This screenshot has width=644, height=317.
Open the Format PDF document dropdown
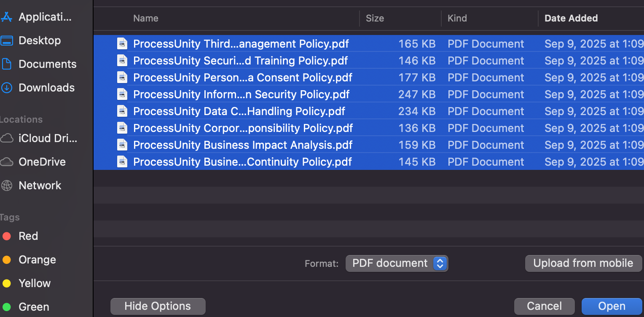[x=397, y=263]
